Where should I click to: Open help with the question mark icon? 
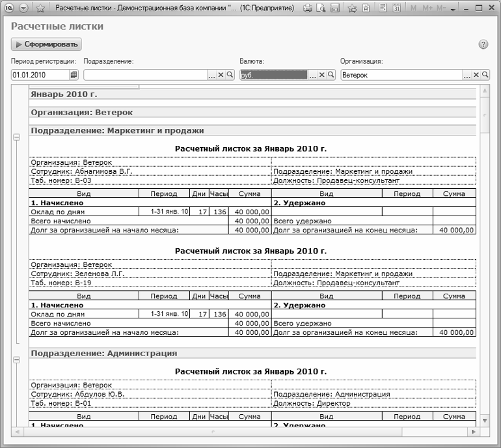[483, 44]
